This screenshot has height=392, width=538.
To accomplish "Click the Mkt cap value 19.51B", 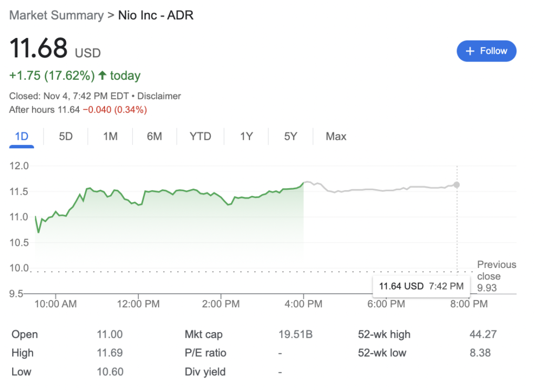I will pos(295,334).
